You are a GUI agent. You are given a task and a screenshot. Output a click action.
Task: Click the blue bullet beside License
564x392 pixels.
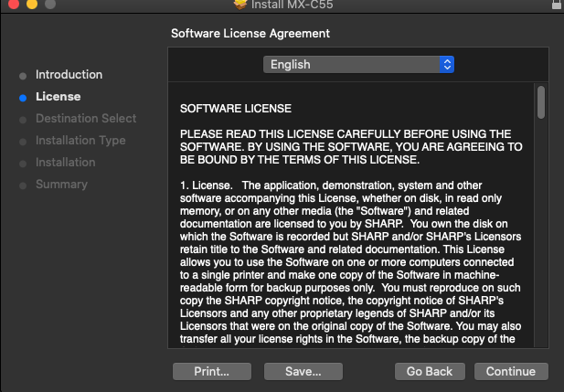[x=23, y=97]
